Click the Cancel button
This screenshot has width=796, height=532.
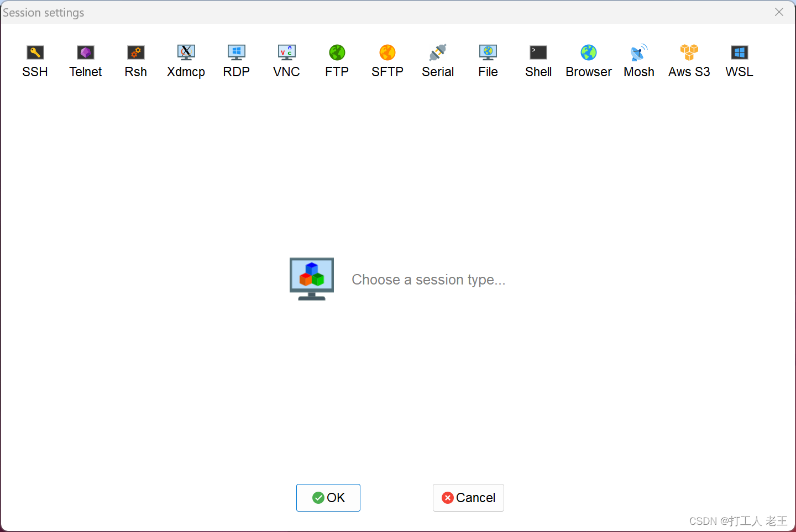point(468,498)
